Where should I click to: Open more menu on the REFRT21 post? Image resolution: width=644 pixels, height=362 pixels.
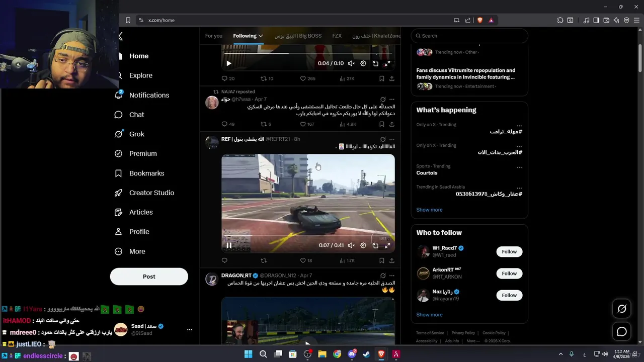pyautogui.click(x=392, y=139)
